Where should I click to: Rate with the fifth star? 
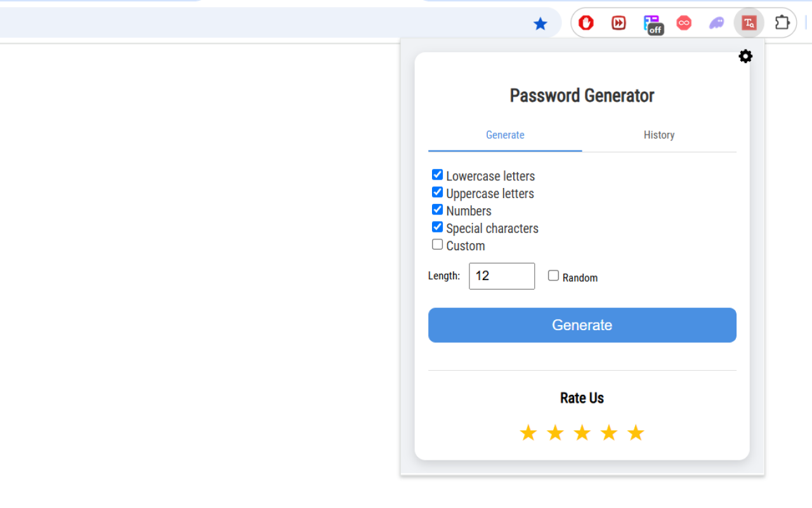click(x=636, y=433)
